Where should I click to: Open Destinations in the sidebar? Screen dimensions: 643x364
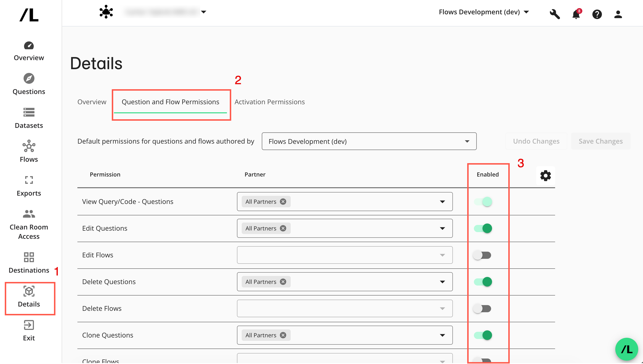29,263
